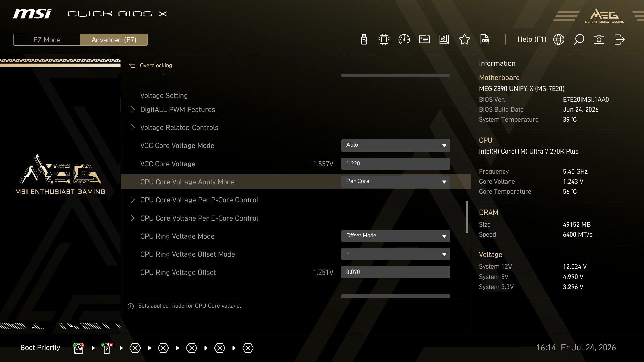
Task: Click the info icon beside the help description
Action: coord(131,306)
